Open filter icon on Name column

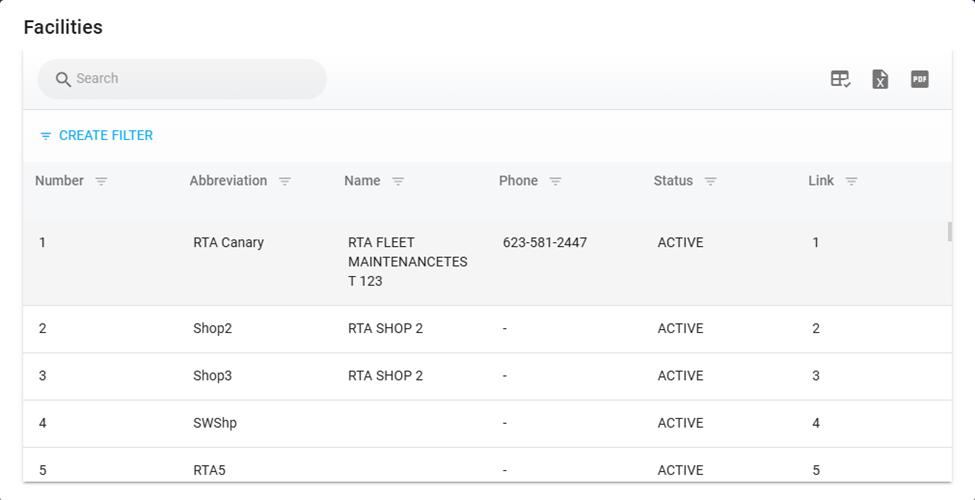pyautogui.click(x=398, y=181)
